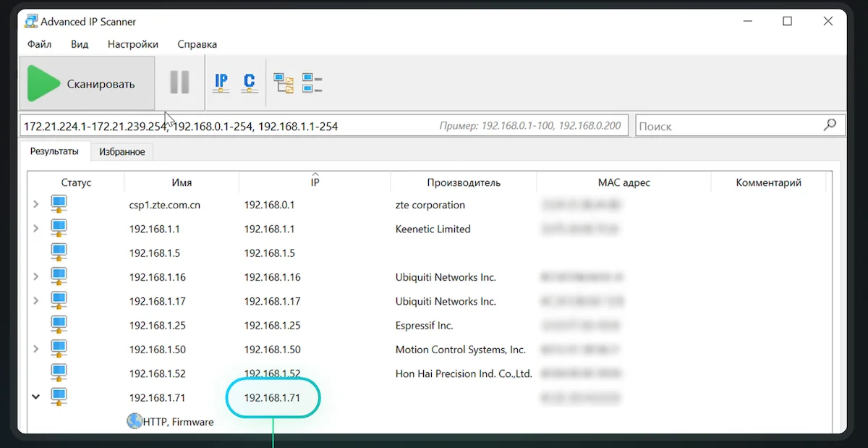This screenshot has width=868, height=448.
Task: Sort by the MAC адрес column header
Action: pyautogui.click(x=624, y=182)
